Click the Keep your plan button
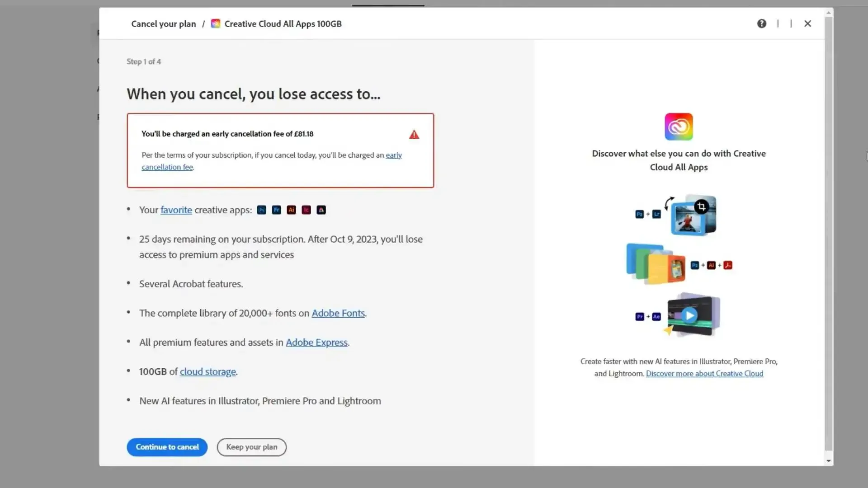 point(251,447)
